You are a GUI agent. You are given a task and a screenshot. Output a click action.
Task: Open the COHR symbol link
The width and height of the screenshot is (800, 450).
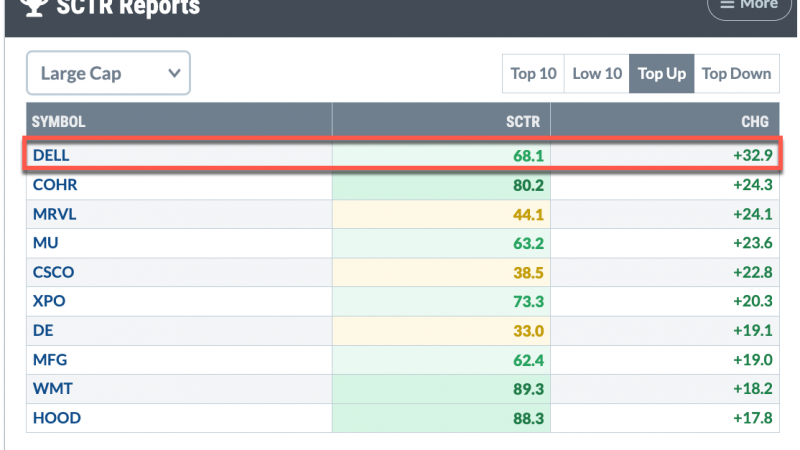(x=55, y=184)
